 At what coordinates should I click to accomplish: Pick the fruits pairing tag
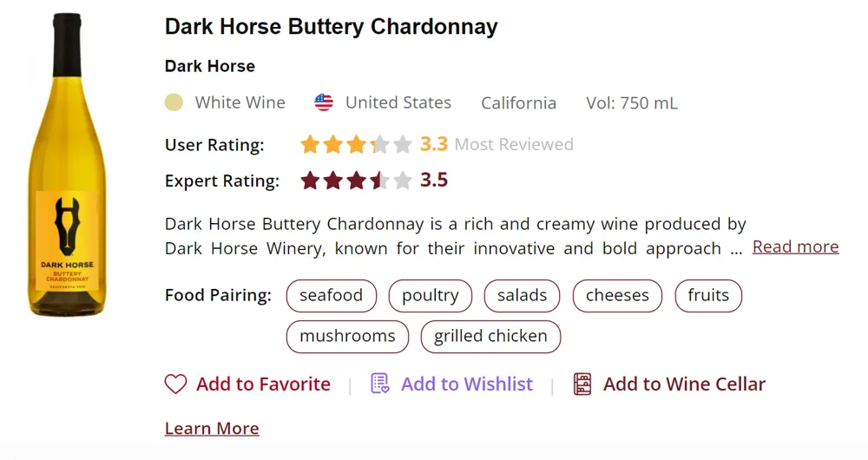(x=708, y=296)
